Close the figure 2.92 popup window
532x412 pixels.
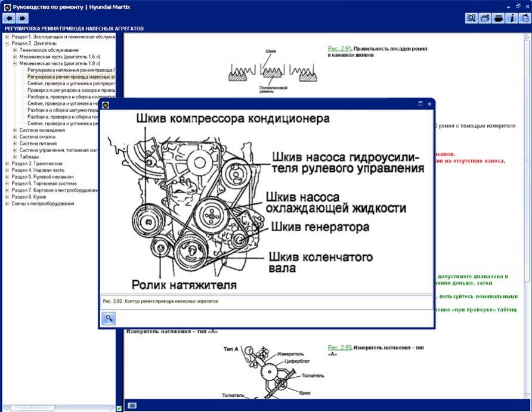point(429,104)
